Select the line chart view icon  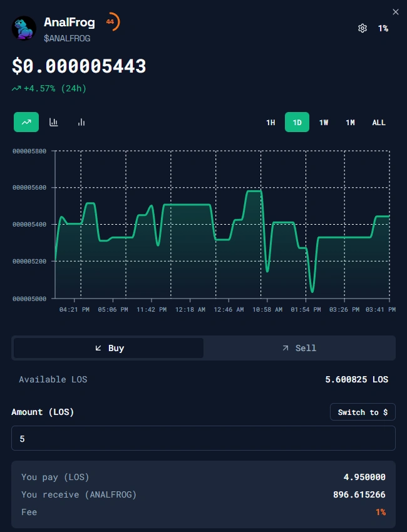point(26,122)
